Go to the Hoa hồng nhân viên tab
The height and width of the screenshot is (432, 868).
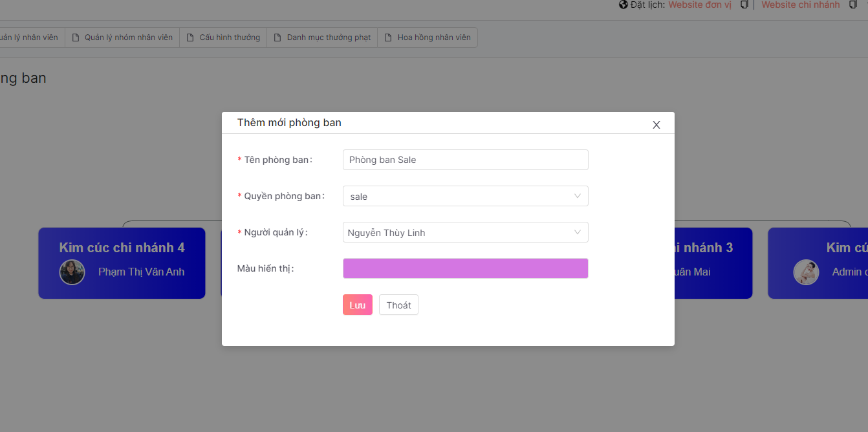[434, 38]
